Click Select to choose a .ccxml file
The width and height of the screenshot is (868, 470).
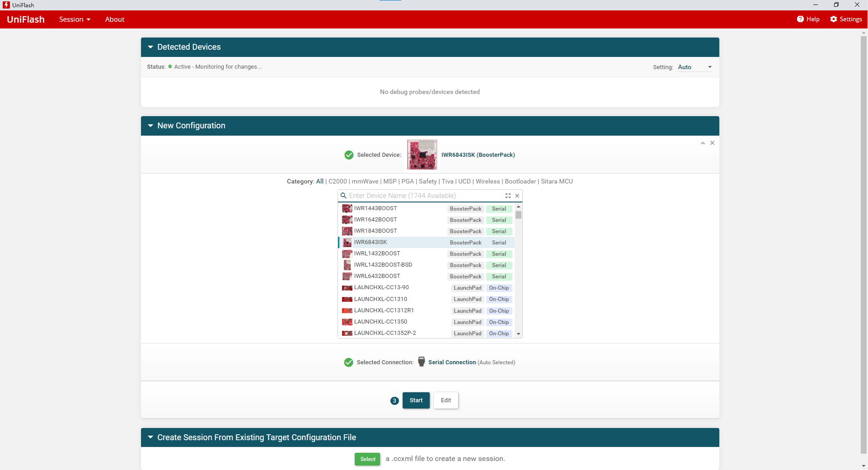[x=368, y=459]
